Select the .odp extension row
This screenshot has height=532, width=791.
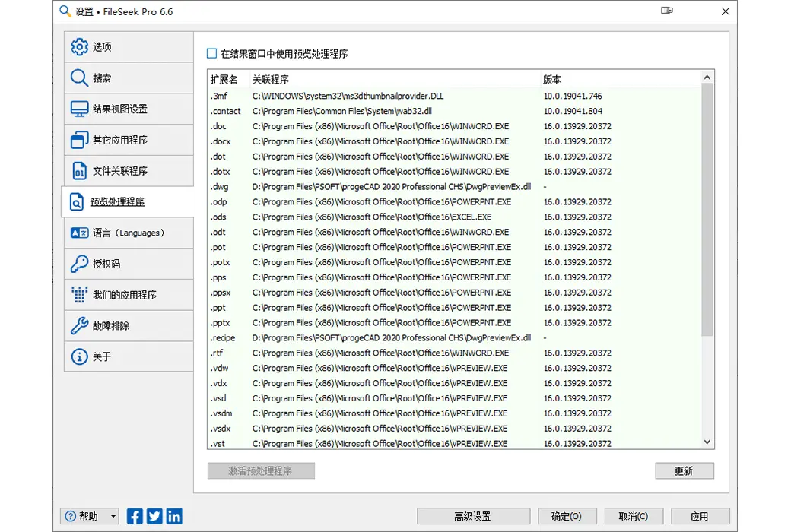[454, 201]
